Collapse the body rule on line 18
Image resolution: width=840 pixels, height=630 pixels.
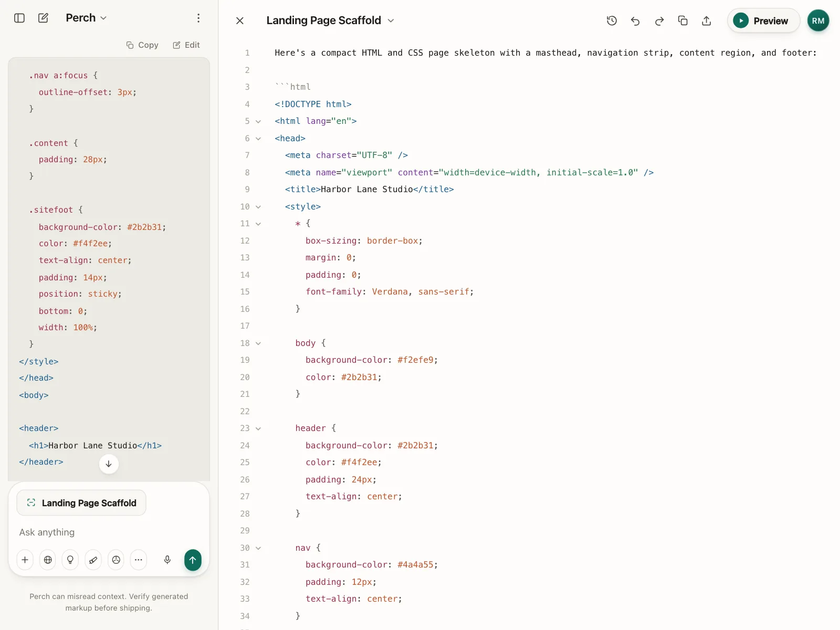pyautogui.click(x=258, y=343)
